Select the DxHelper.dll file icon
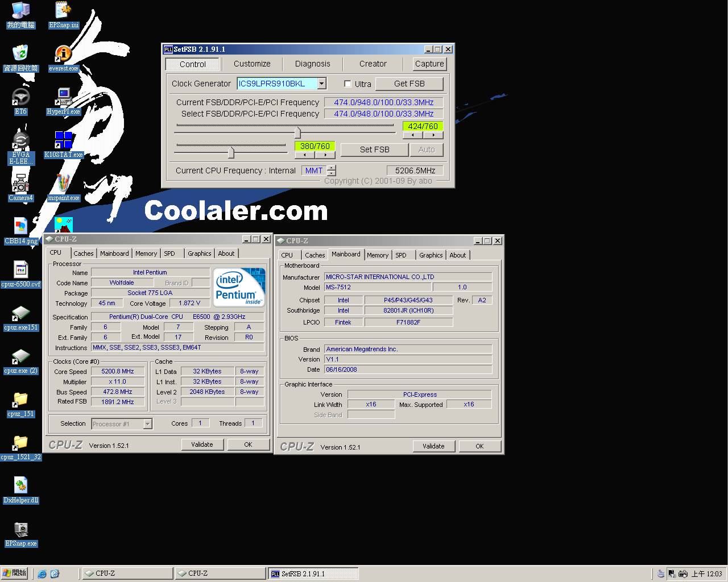This screenshot has width=728, height=582. (21, 490)
